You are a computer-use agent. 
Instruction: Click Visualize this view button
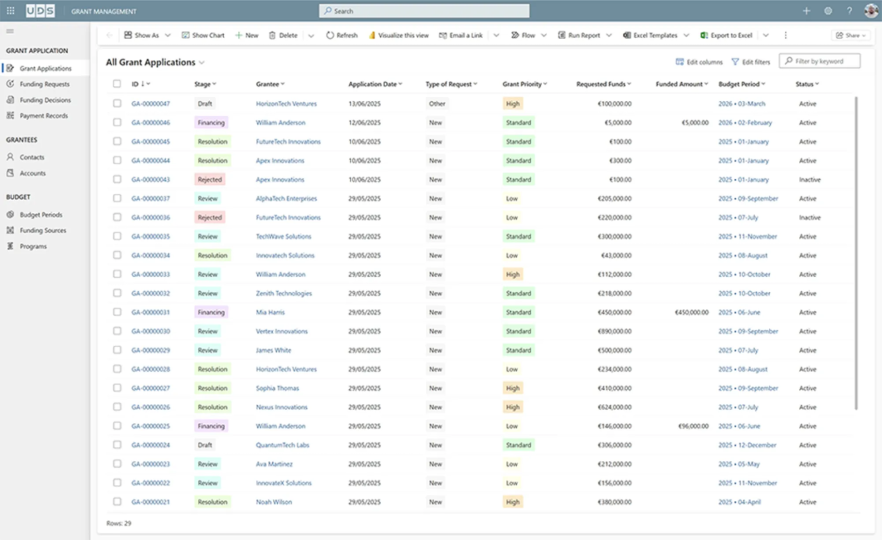tap(398, 35)
